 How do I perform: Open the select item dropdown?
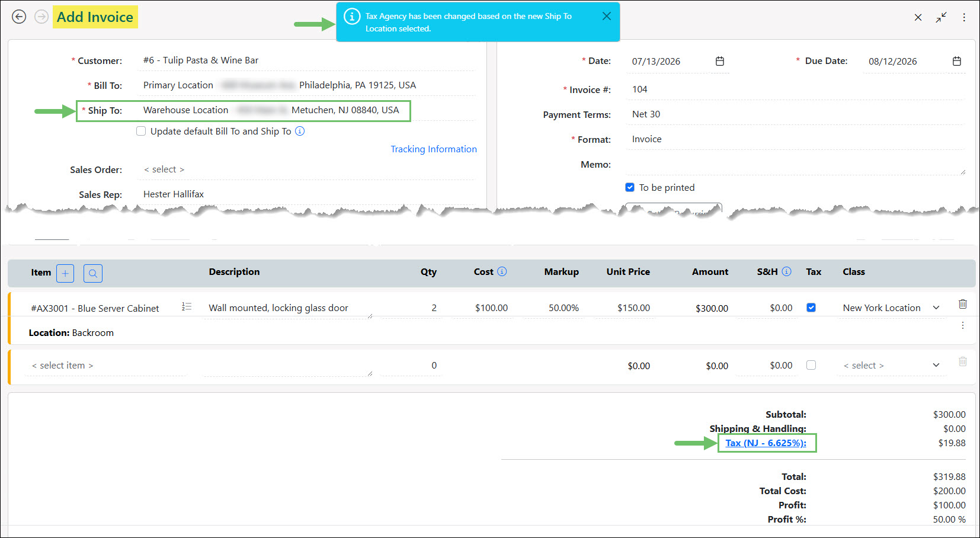pos(107,366)
